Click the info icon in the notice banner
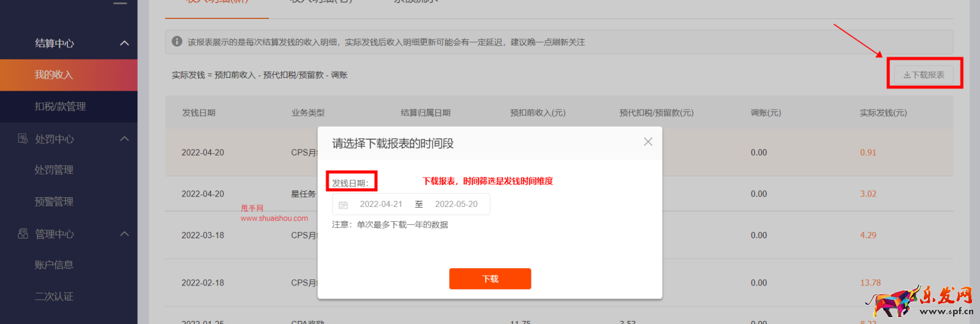Image resolution: width=980 pixels, height=324 pixels. 177,42
